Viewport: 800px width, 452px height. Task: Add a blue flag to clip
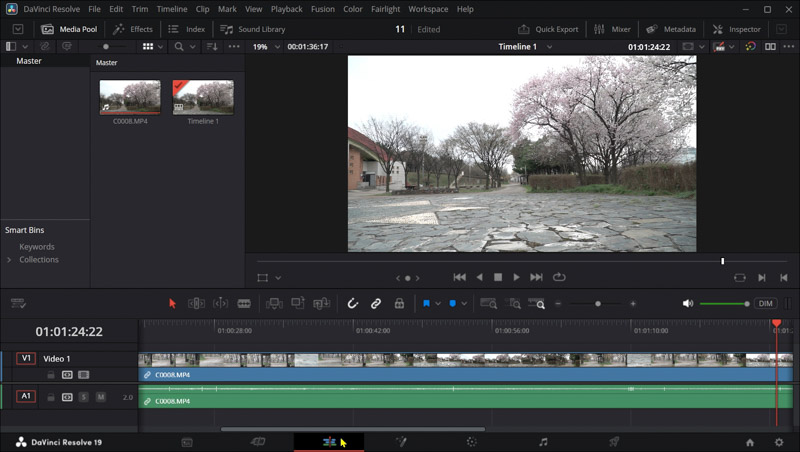[x=427, y=304]
